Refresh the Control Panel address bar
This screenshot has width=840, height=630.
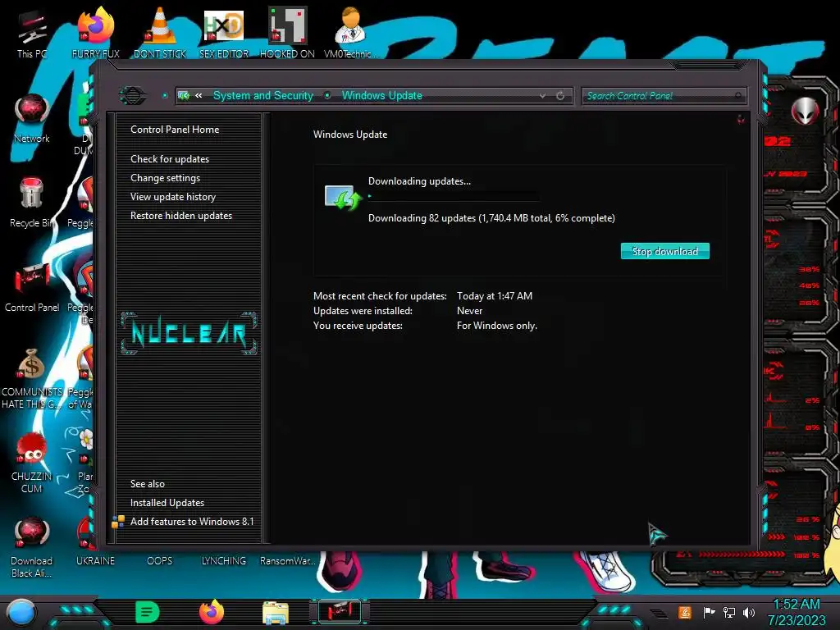560,95
